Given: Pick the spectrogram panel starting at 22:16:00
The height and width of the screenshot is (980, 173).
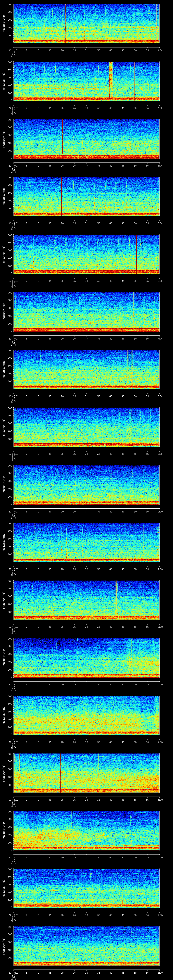Looking at the screenshot, I should pos(87,888).
